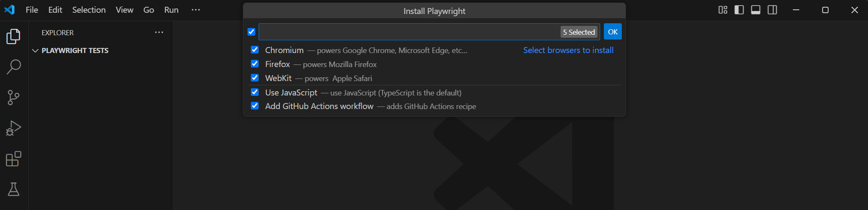Open the Run and Debug view
868x210 pixels.
pyautogui.click(x=14, y=128)
